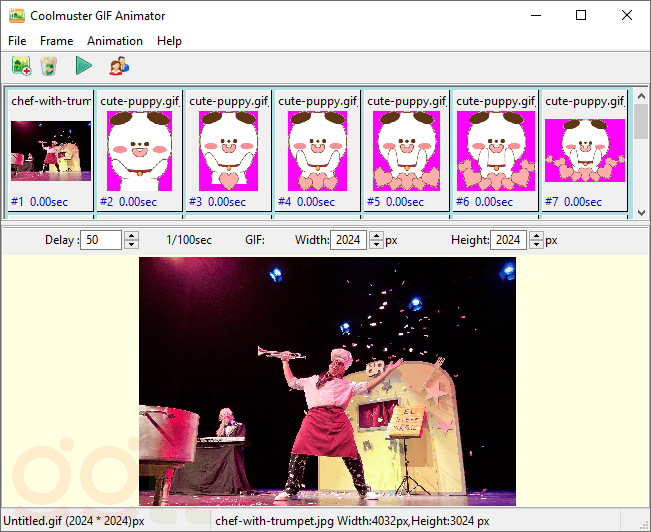Open the Help menu
Image resolution: width=651 pixels, height=532 pixels.
169,41
